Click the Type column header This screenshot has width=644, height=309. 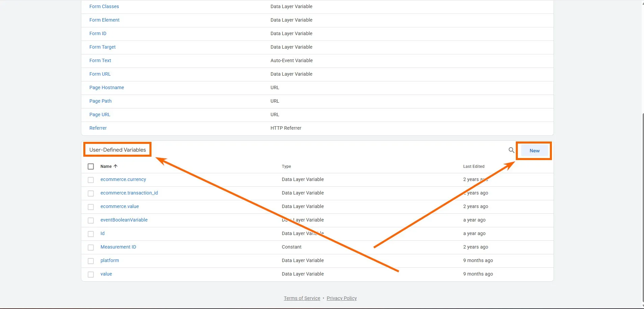[286, 166]
